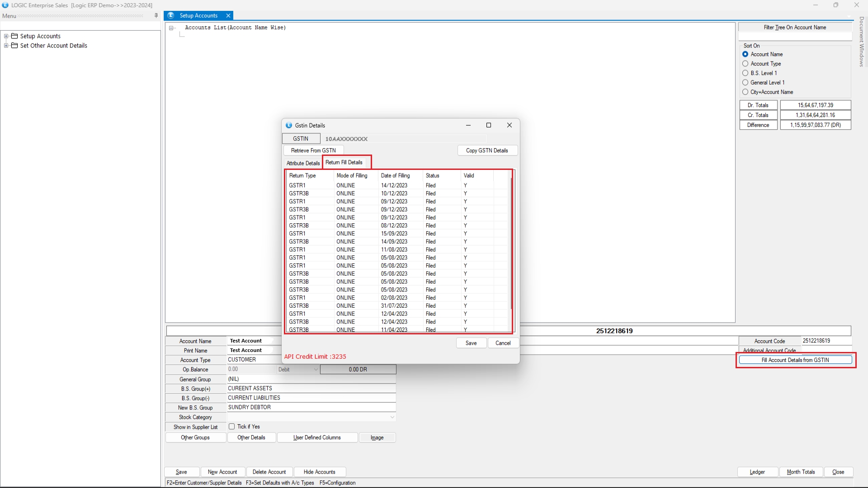Screen dimensions: 868x488
Task: Collapse the Accounts List tree root
Action: [x=171, y=28]
